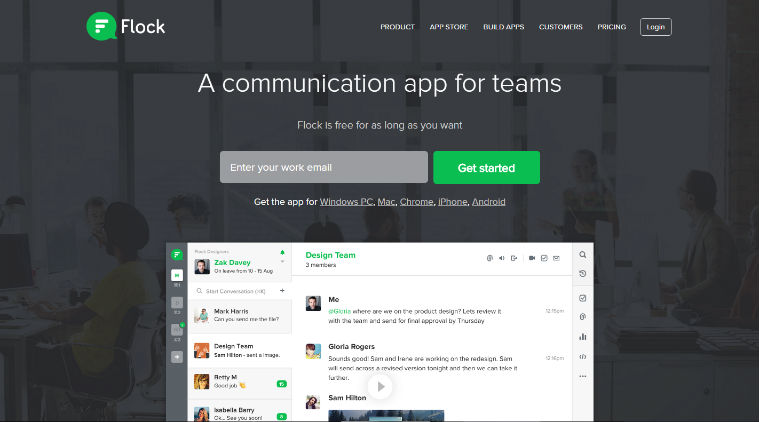The image size is (759, 422).
Task: Click the plus icon next to Start Conversation
Action: (282, 291)
